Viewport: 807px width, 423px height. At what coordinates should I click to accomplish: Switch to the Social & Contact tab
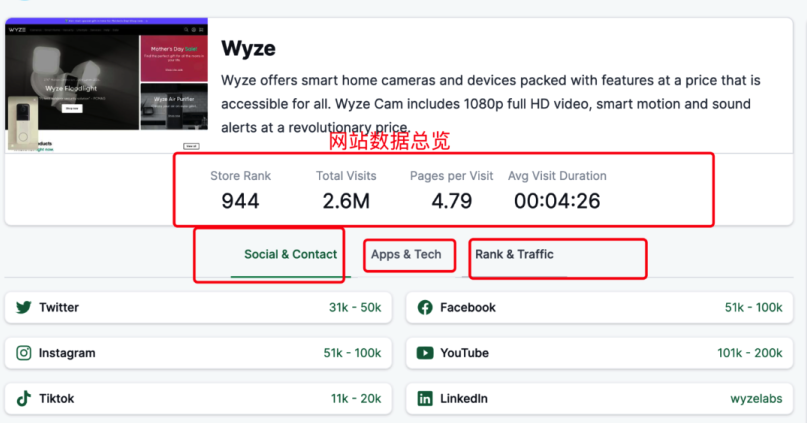[x=290, y=254]
